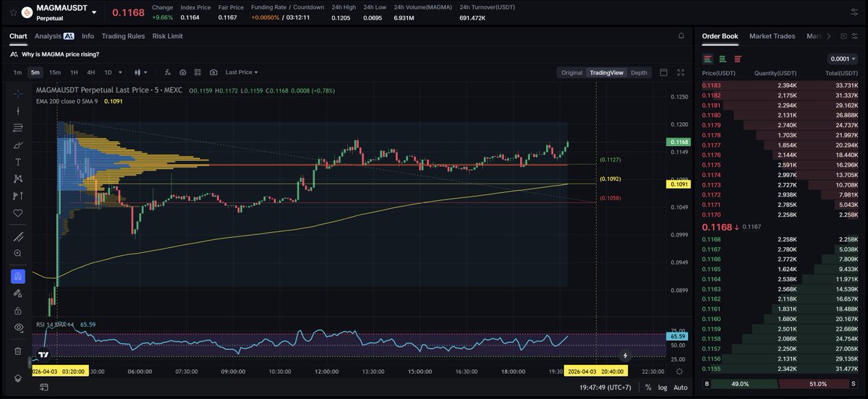Open the indicator templates grid icon
Image resolution: width=868 pixels, height=399 pixels.
coord(197,72)
